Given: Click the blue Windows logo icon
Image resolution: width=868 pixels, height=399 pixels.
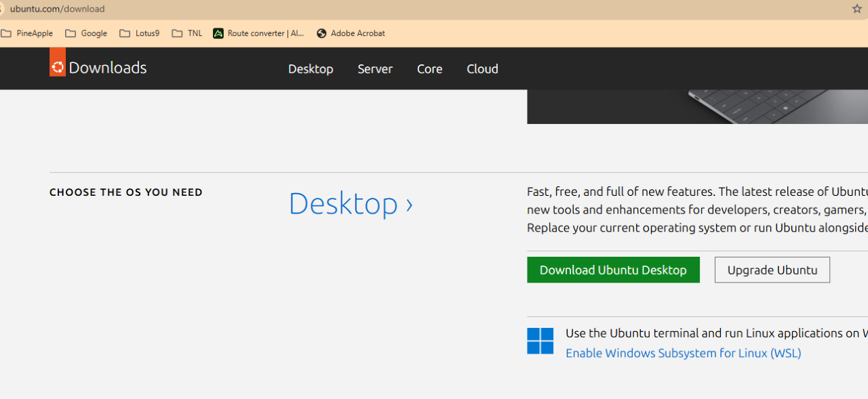Looking at the screenshot, I should pyautogui.click(x=540, y=341).
